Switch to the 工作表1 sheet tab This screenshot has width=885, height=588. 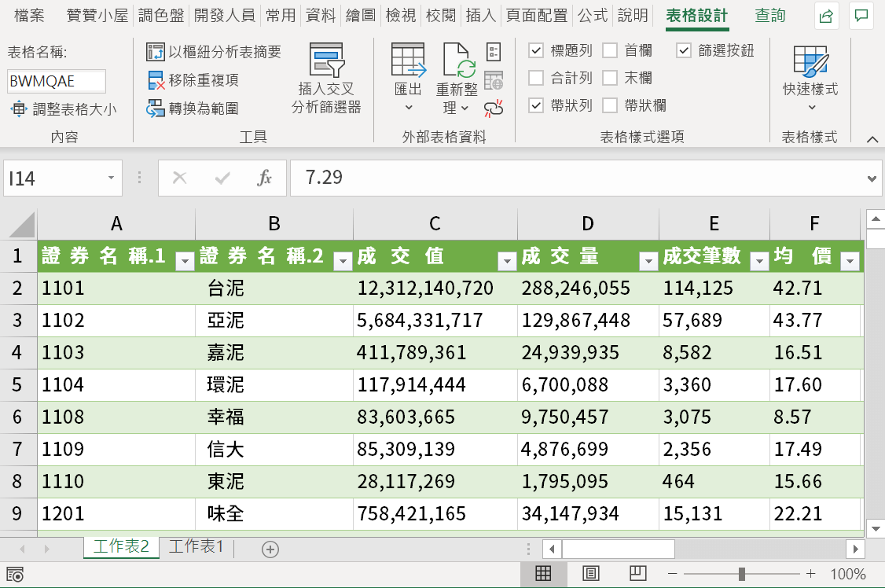[196, 546]
